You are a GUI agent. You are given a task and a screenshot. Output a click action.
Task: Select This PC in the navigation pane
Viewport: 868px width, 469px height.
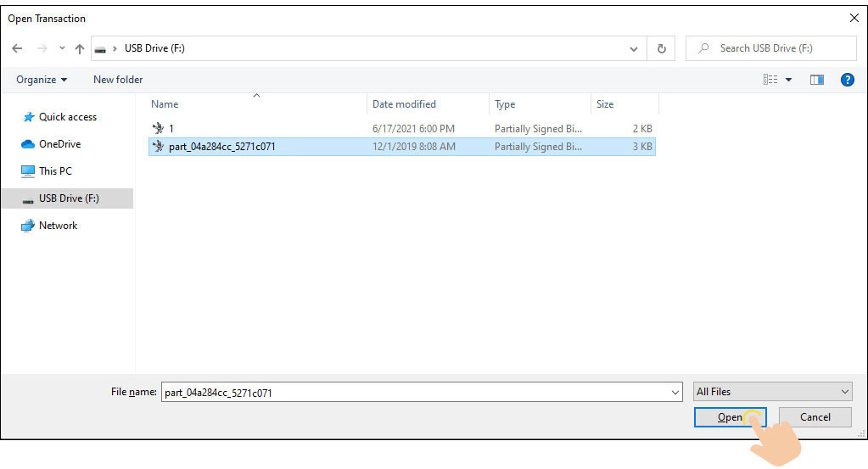point(55,171)
